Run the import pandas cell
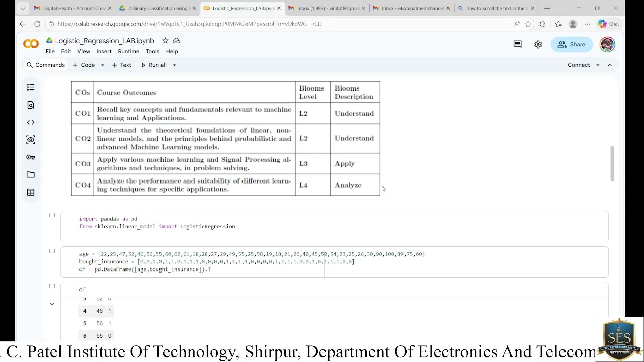Screen dimensions: 644x362 tap(52, 215)
